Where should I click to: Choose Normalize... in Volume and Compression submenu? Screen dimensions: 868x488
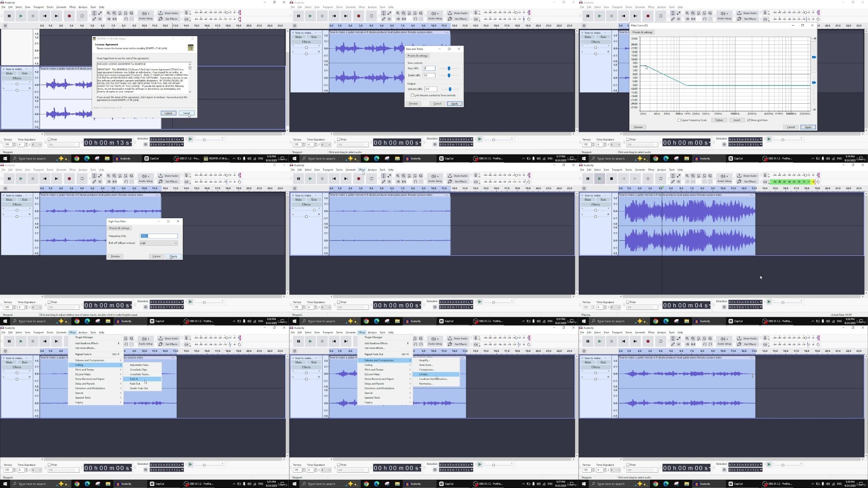click(436, 384)
